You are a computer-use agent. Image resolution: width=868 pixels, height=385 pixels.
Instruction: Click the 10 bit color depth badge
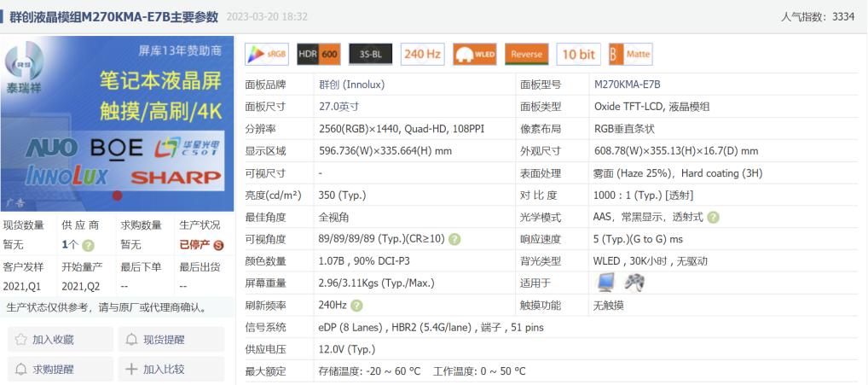(x=578, y=55)
